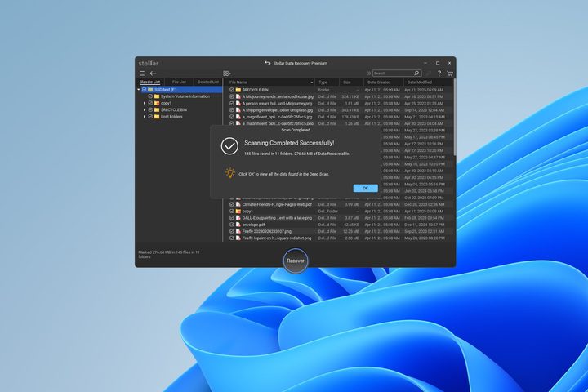Select Firefly inpaint on h...square red shirt.png
Screen dimensions: 588x392
pyautogui.click(x=277, y=238)
